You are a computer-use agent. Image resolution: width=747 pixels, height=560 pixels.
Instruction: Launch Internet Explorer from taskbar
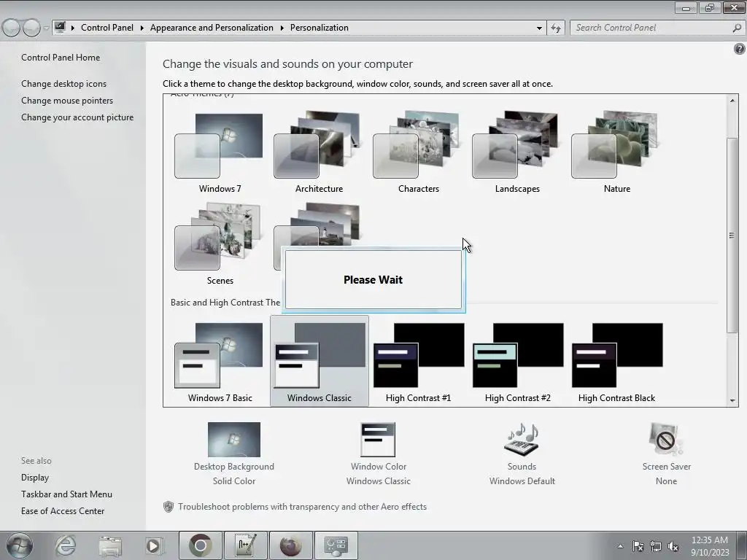click(x=65, y=545)
